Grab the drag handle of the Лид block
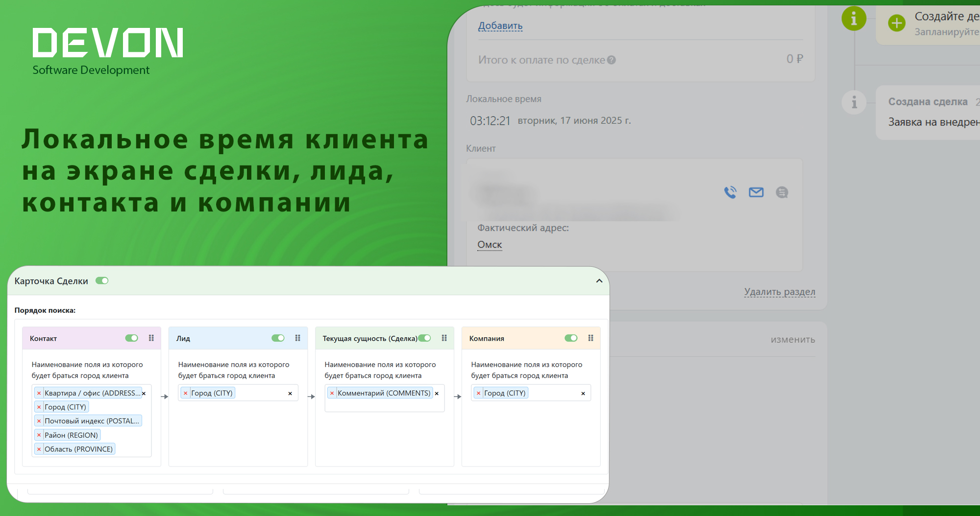 (297, 338)
